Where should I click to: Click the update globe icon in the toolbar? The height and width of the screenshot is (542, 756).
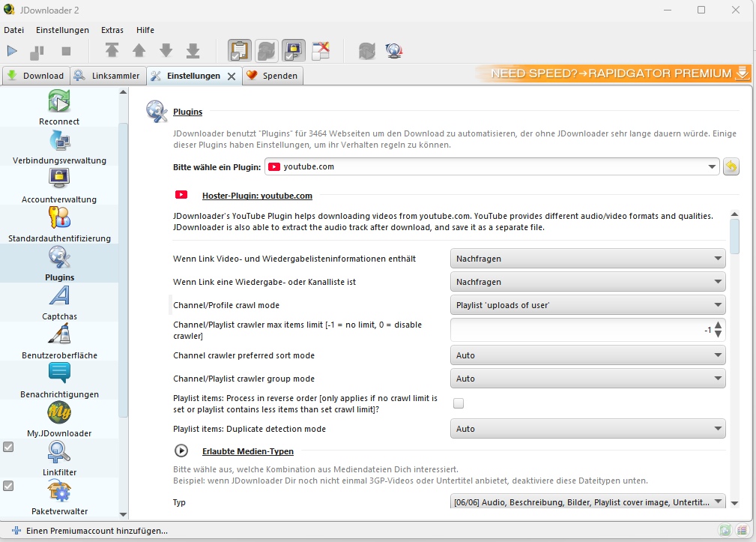394,51
